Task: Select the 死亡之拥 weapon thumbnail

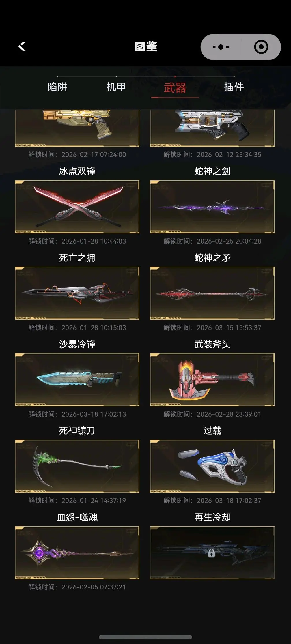Action: click(x=77, y=293)
